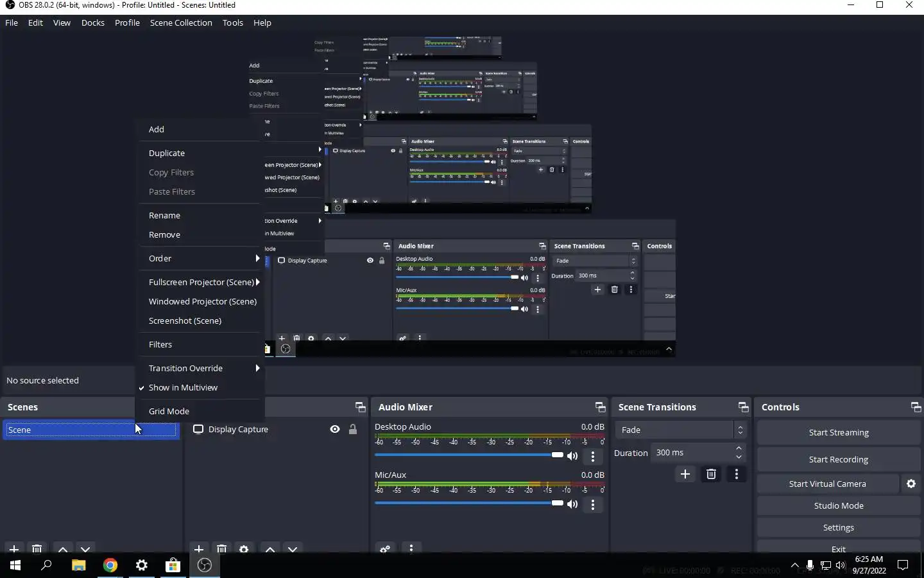Image resolution: width=924 pixels, height=578 pixels.
Task: Enable Studio Mode button
Action: [839, 505]
